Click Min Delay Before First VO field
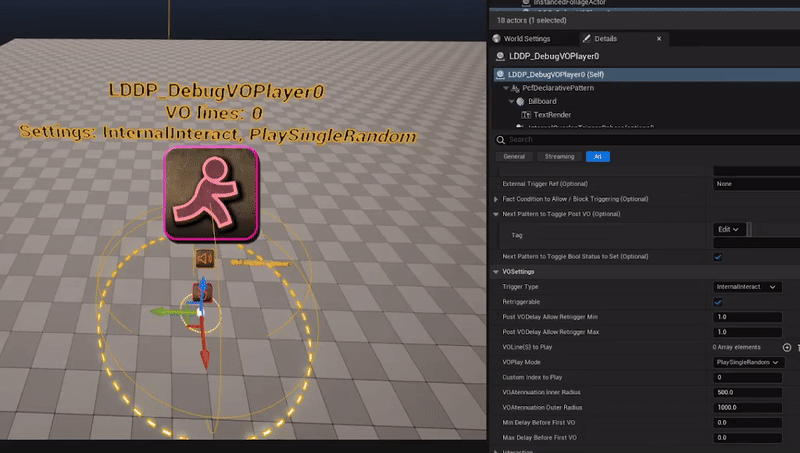 (747, 423)
